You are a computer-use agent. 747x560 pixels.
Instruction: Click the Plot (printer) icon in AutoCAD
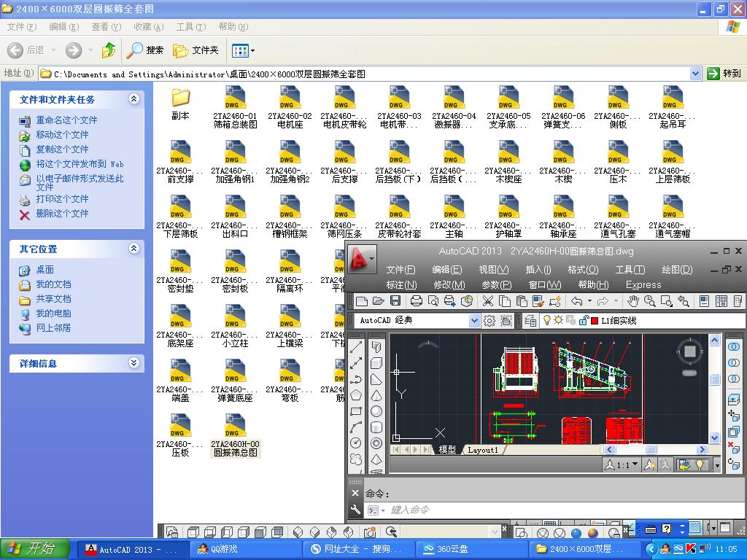click(417, 301)
